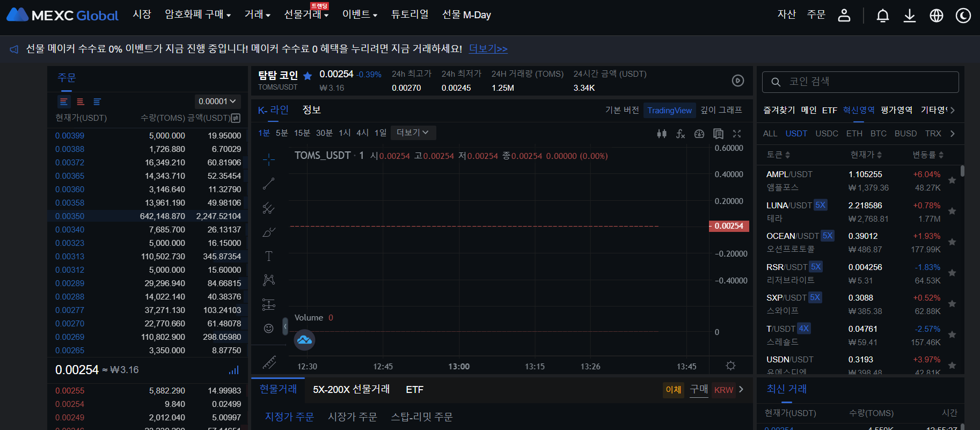Click the 자산 link
Screen dimensions: 980x430
tap(787, 14)
